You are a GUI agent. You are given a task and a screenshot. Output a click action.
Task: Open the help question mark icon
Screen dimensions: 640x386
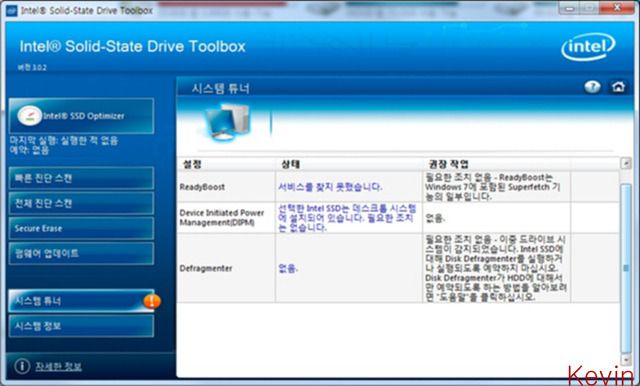click(592, 87)
